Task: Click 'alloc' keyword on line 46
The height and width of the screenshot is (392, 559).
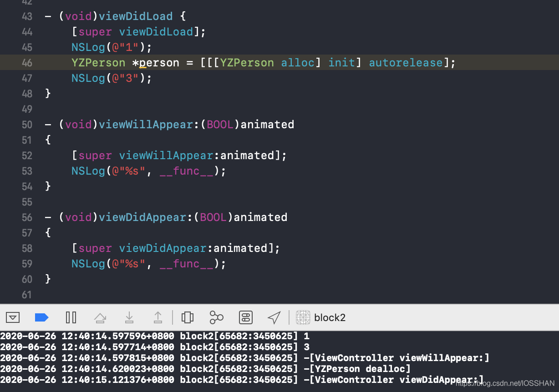Action: [298, 62]
